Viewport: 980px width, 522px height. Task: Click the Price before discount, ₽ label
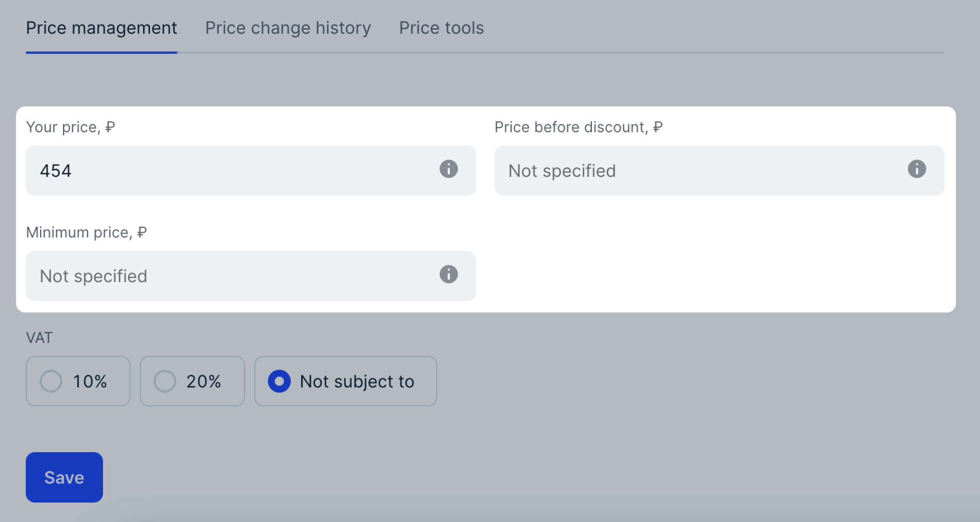tap(579, 127)
